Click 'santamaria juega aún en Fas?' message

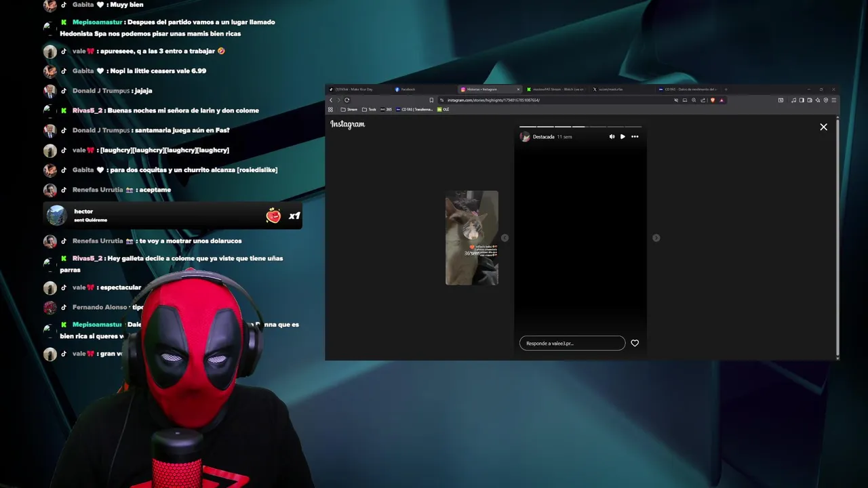pos(182,130)
